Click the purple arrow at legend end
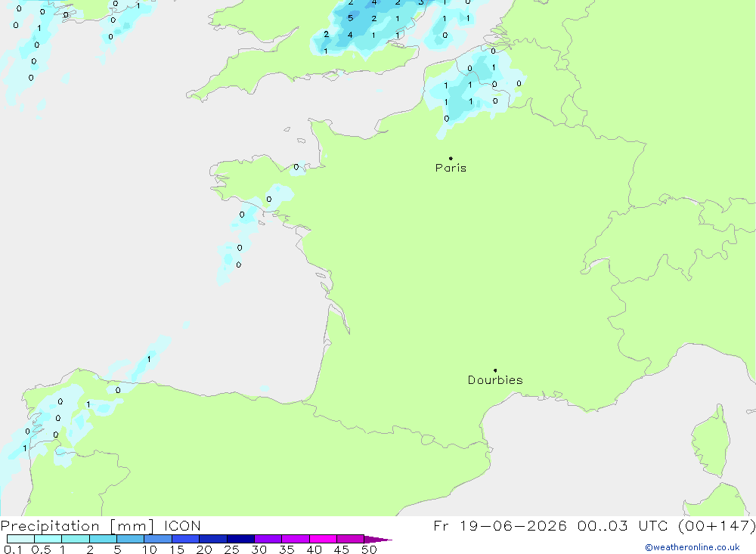756x554 pixels. pyautogui.click(x=378, y=539)
